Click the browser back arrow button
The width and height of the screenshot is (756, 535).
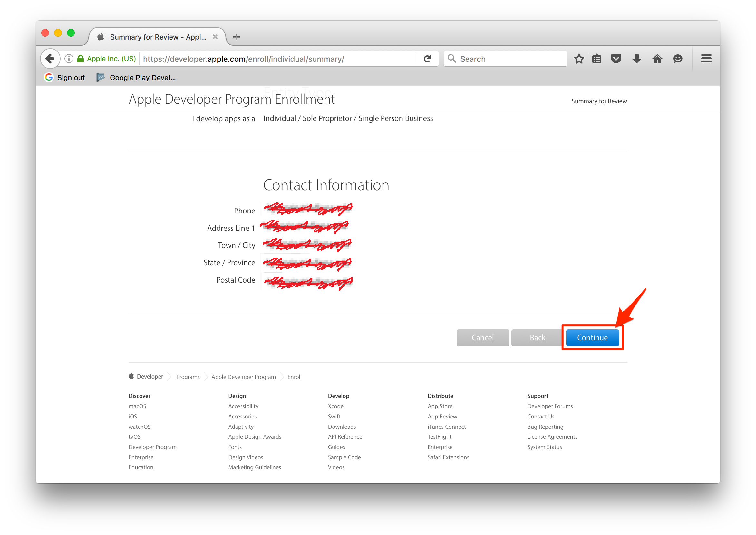[x=50, y=59]
